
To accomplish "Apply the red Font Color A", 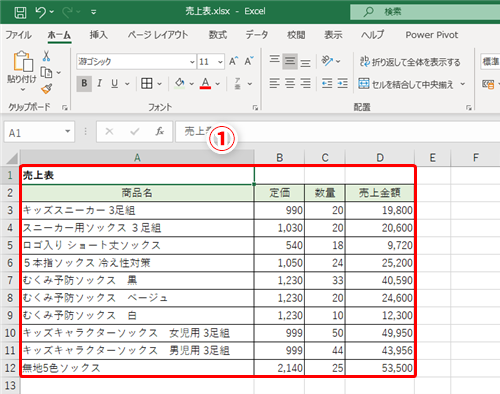I will point(205,83).
